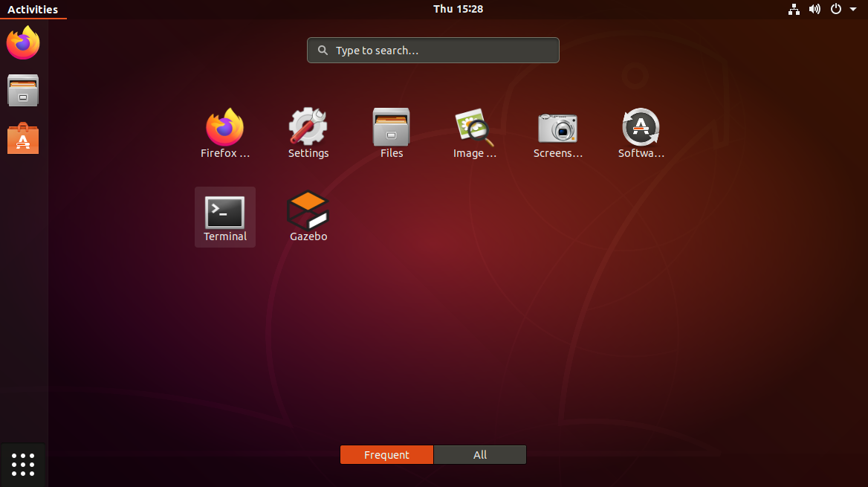This screenshot has height=487, width=868.
Task: Launch the Gazebo simulator
Action: tap(308, 216)
